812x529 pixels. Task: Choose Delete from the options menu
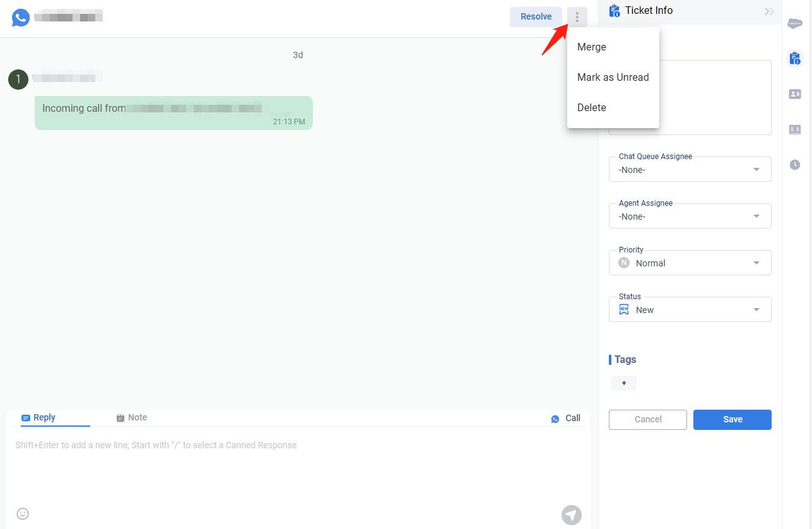point(592,108)
